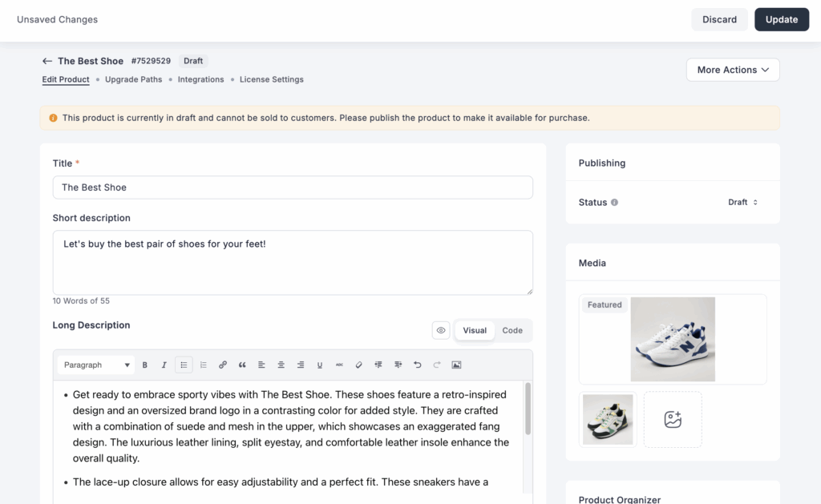This screenshot has width=821, height=504.
Task: Insert an image into the long description
Action: pos(457,365)
